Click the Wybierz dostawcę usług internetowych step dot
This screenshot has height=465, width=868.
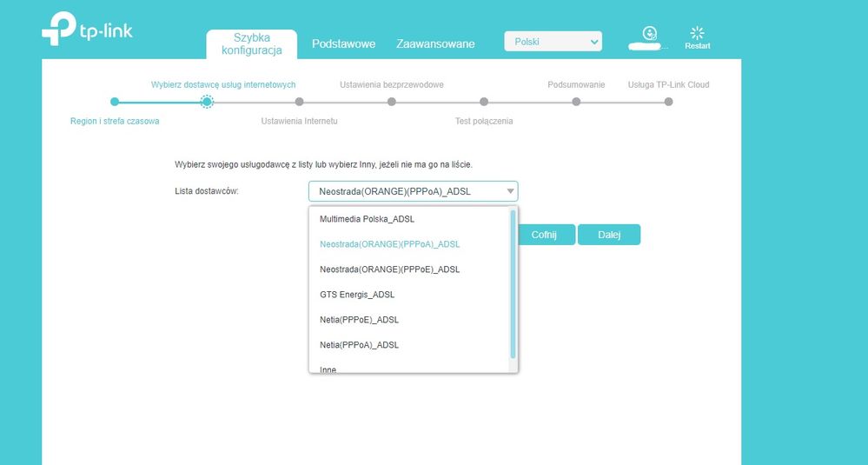pyautogui.click(x=207, y=102)
